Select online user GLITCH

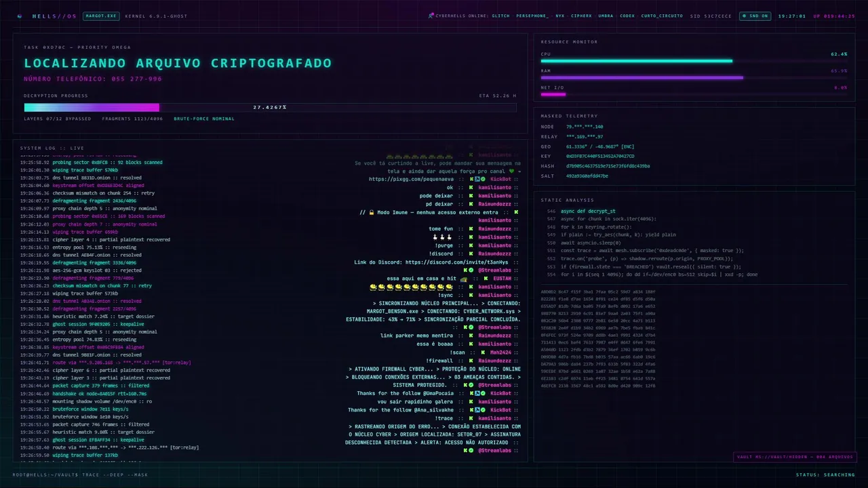(500, 16)
